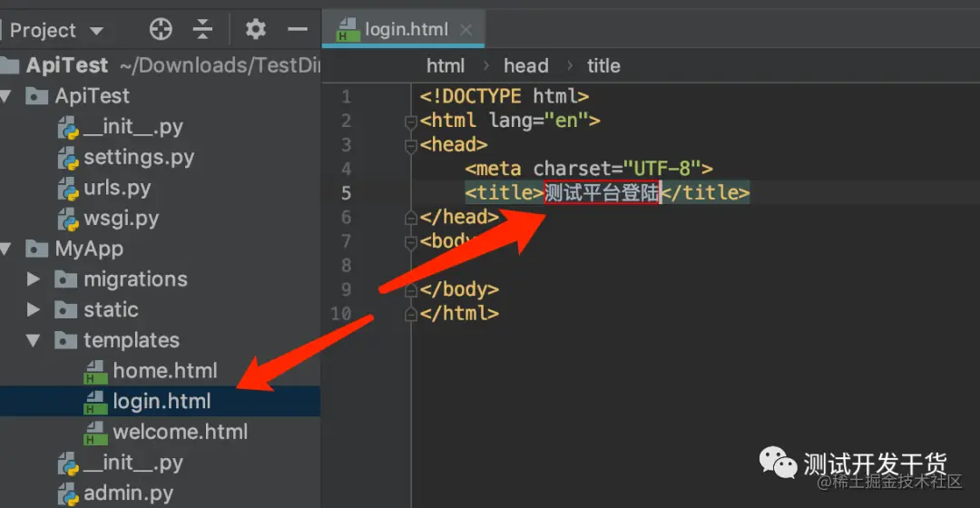This screenshot has height=508, width=980.
Task: Click fold marker at closing head line 6
Action: 411,218
